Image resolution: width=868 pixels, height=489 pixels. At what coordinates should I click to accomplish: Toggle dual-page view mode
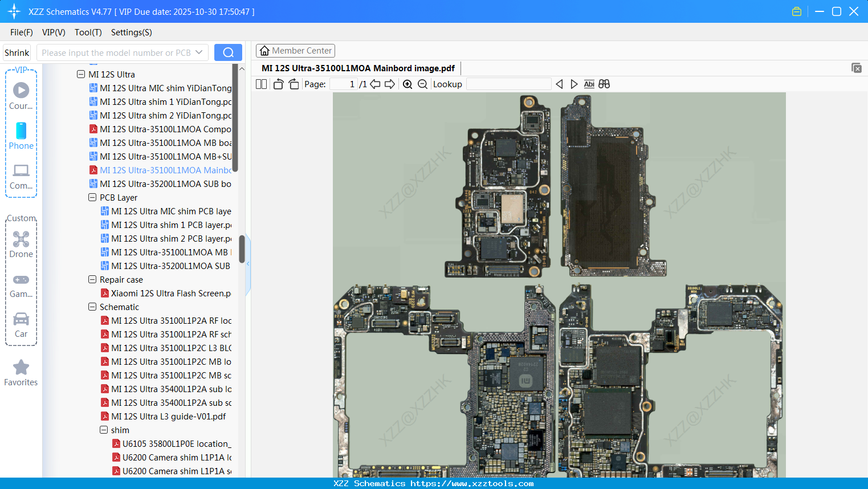(260, 83)
